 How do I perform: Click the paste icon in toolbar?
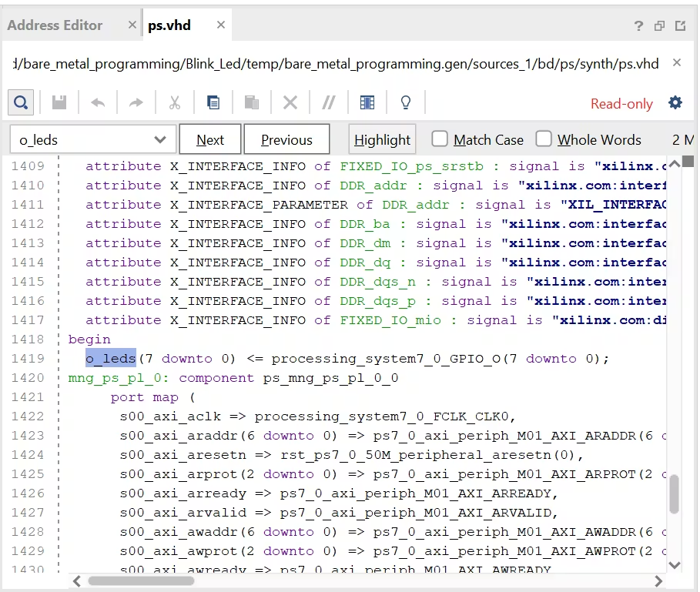252,102
